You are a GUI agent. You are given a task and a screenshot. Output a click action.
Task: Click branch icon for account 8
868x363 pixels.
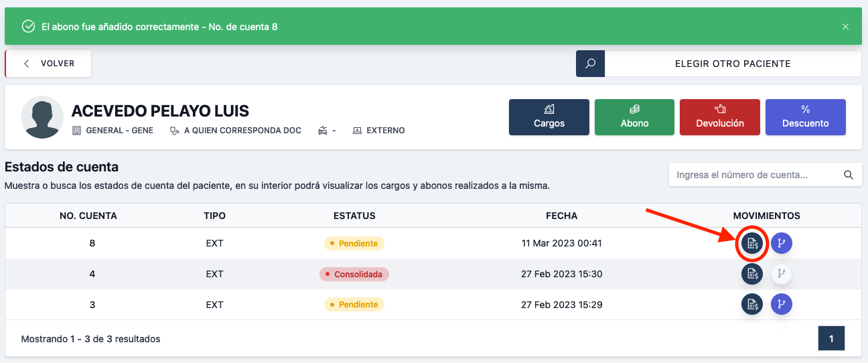[781, 243]
